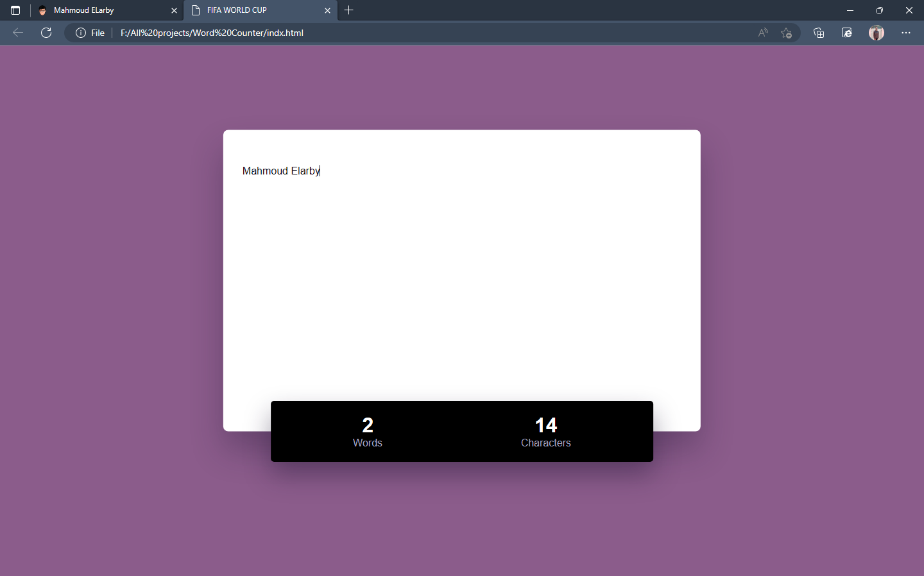Click the Characters count display
The height and width of the screenshot is (576, 924).
pos(545,432)
